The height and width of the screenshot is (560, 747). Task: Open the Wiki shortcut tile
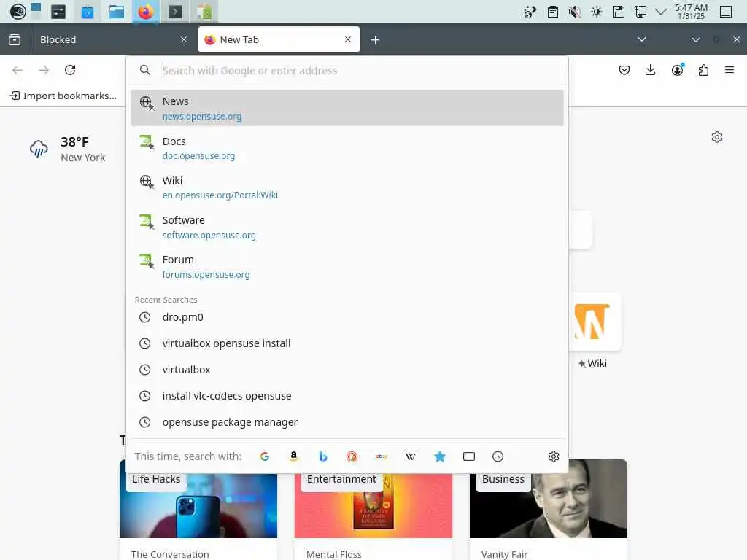[594, 331]
